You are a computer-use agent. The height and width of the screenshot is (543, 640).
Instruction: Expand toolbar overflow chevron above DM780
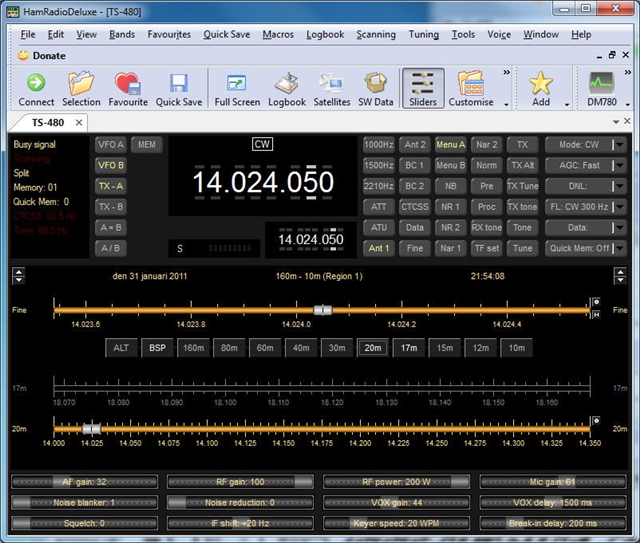628,72
